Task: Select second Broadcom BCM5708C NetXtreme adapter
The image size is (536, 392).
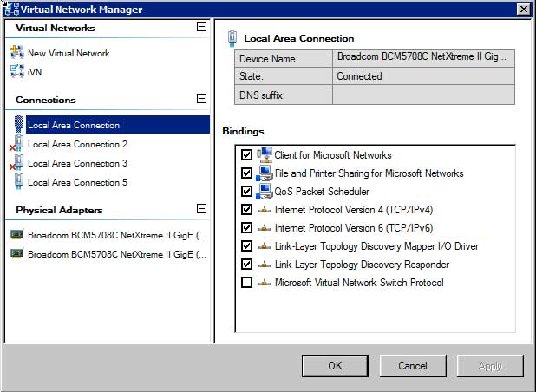Action: (117, 255)
